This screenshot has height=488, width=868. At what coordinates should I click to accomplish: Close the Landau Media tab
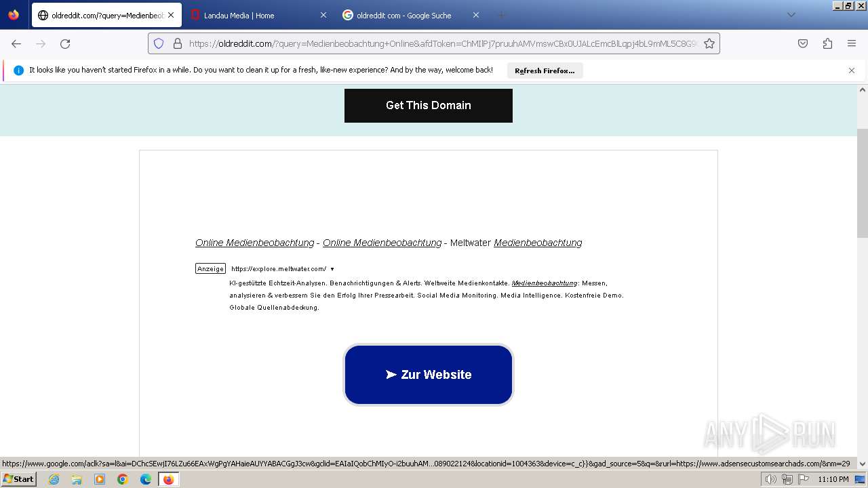323,15
